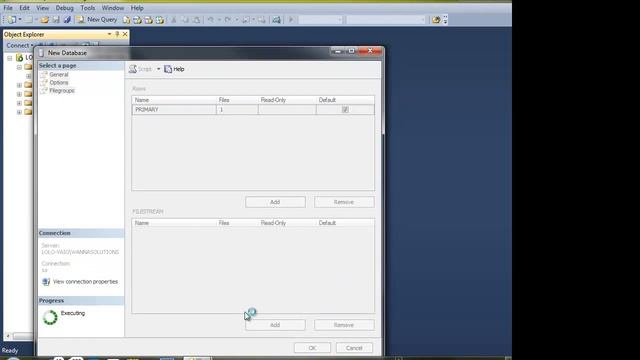Viewport: 640px width, 360px height.
Task: Click the Files value 1 for PRIMARY
Action: [x=237, y=109]
